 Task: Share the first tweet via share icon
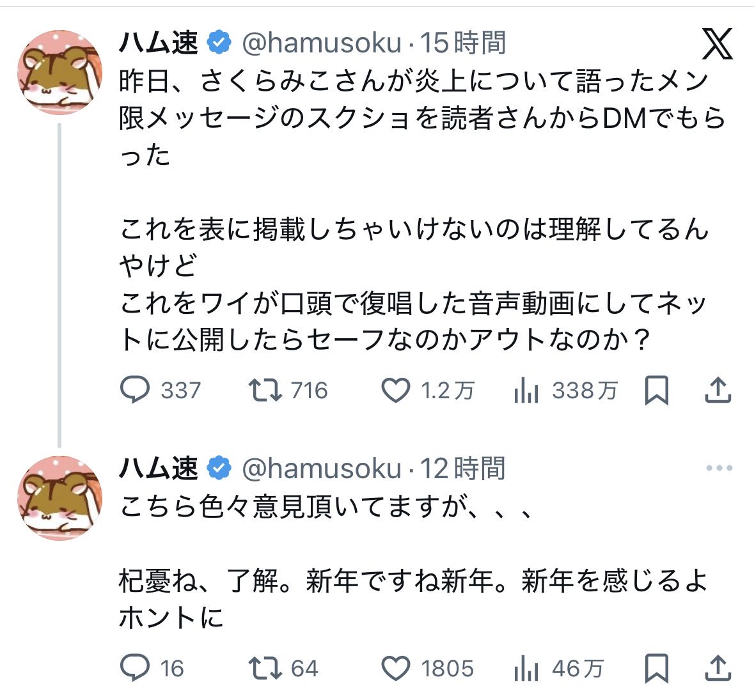tap(718, 391)
